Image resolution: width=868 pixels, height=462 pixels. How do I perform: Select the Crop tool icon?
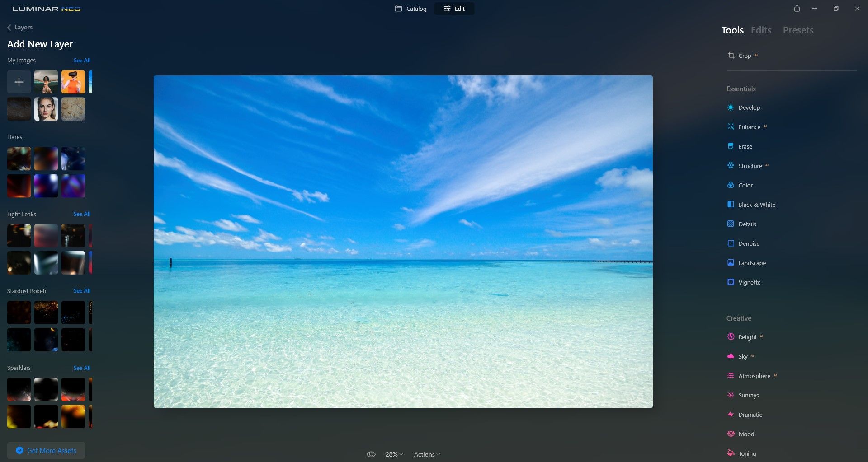point(731,56)
